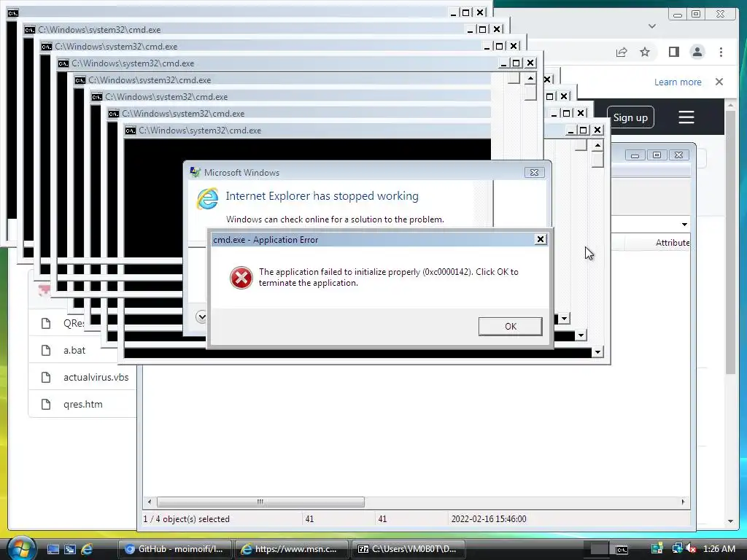The height and width of the screenshot is (560, 747).
Task: Click Switch between windows quick launch icon
Action: click(70, 549)
